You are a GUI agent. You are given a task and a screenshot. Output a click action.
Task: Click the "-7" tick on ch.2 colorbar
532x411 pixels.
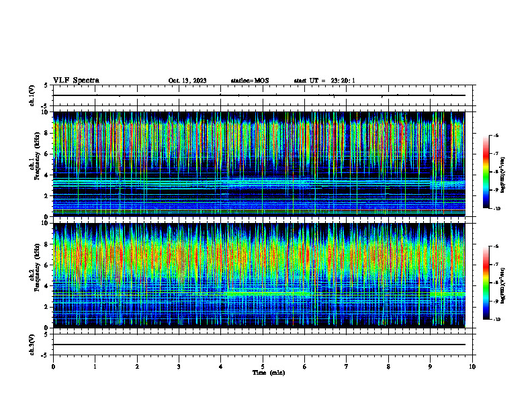point(496,265)
